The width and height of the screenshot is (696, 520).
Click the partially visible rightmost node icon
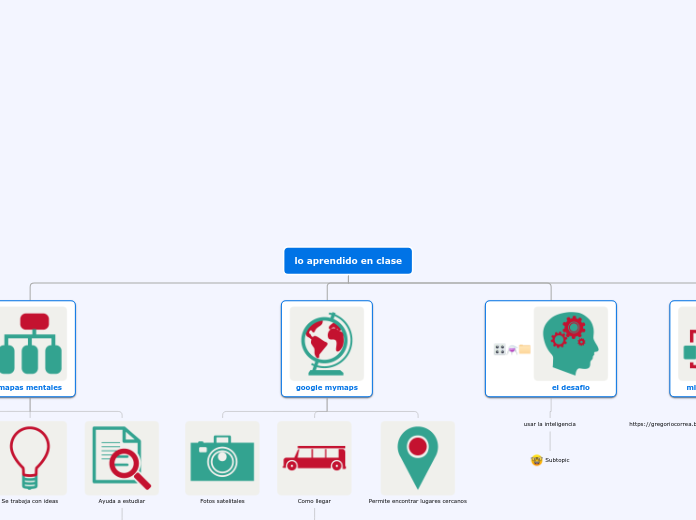(687, 343)
